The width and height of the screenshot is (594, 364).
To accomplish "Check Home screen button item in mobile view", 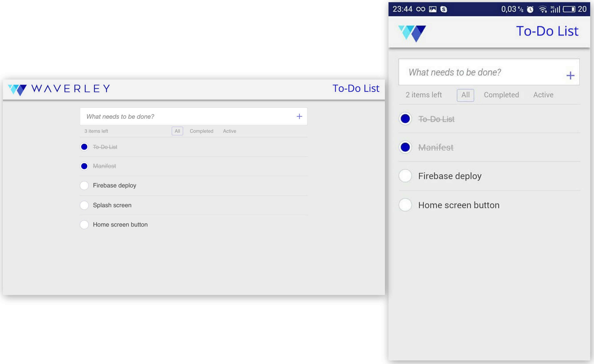I will [x=405, y=205].
